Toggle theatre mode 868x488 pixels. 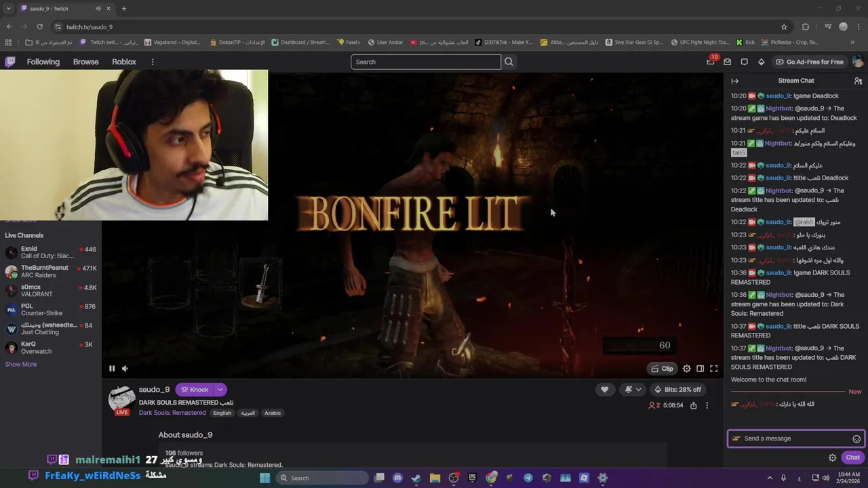pyautogui.click(x=701, y=369)
